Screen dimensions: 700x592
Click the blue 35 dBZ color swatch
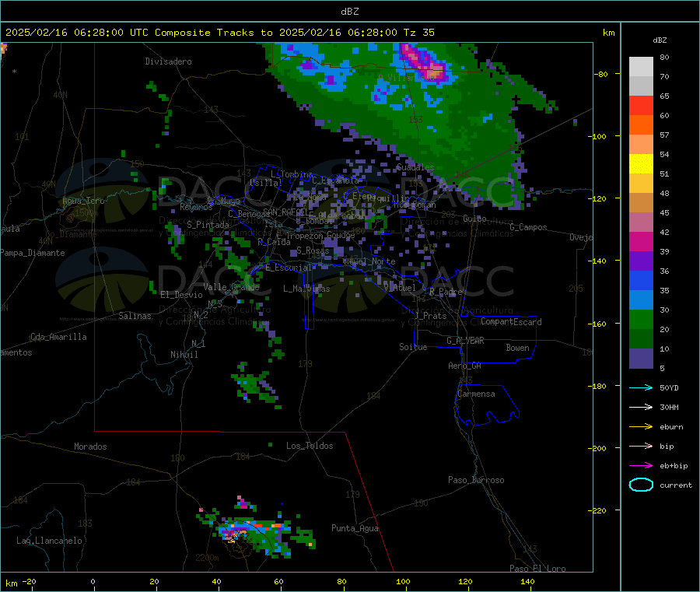point(641,280)
